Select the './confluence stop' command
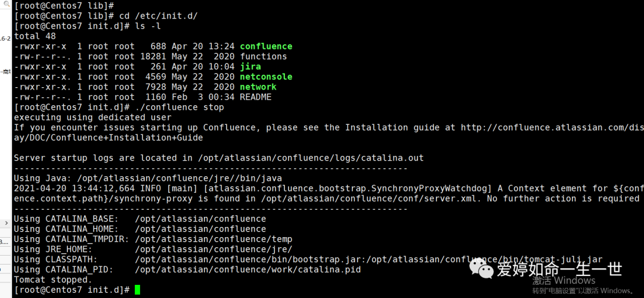The height and width of the screenshot is (298, 644). point(179,107)
